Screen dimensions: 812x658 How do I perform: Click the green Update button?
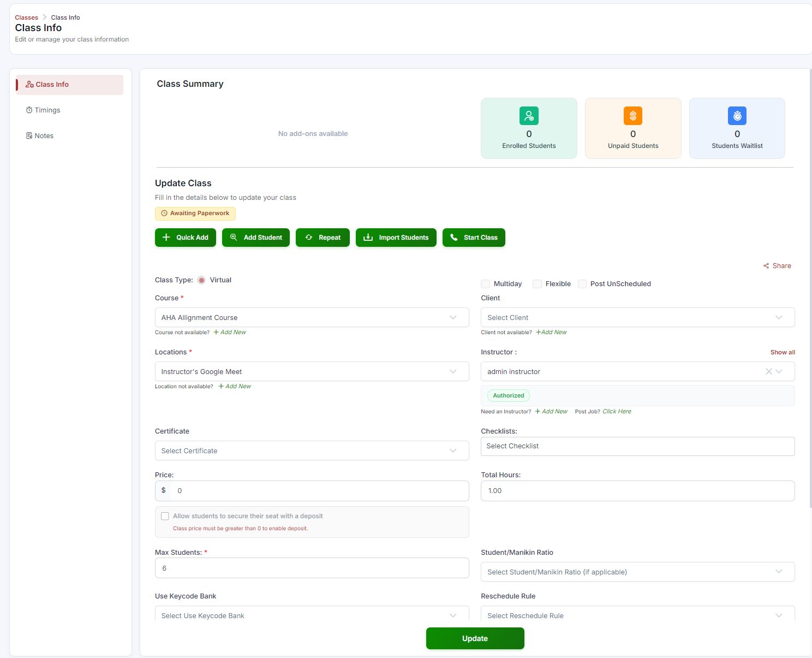tap(475, 638)
